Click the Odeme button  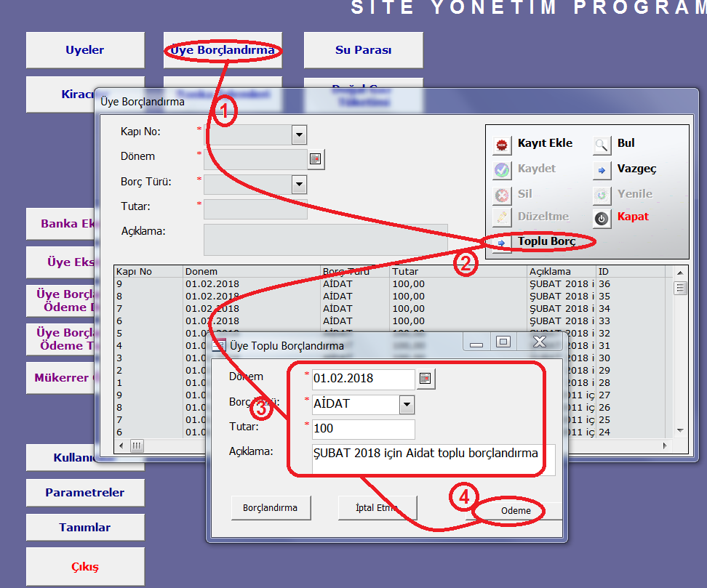point(516,511)
